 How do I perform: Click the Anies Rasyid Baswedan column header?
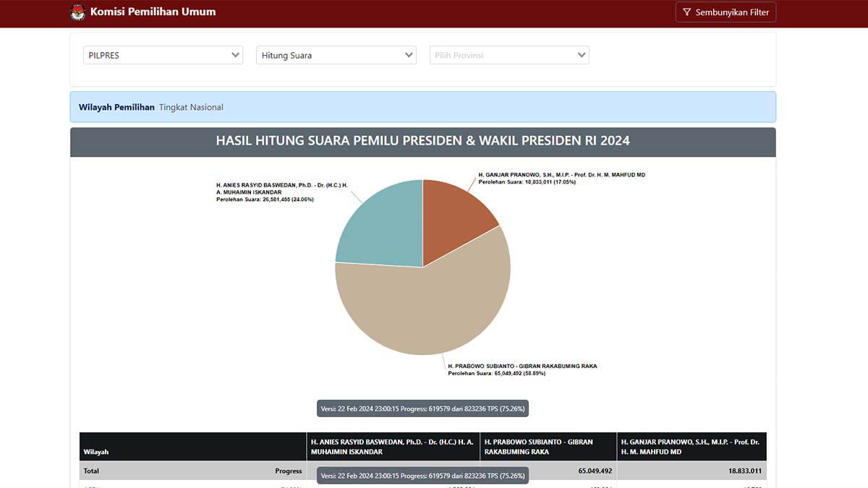click(x=393, y=447)
